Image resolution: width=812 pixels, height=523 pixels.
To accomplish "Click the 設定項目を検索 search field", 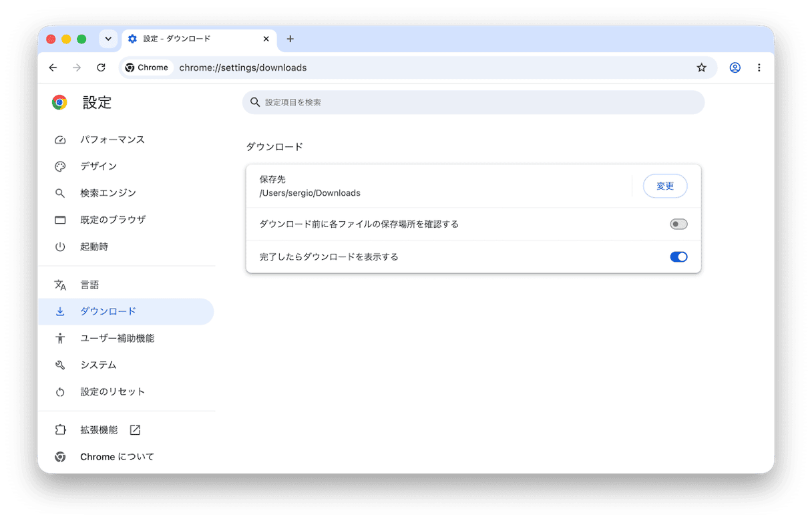I will [x=473, y=102].
